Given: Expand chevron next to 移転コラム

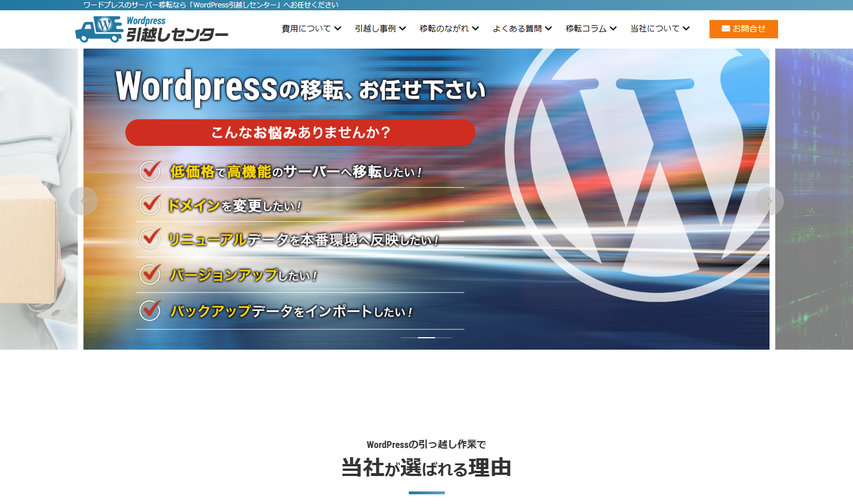Looking at the screenshot, I should pos(613,29).
